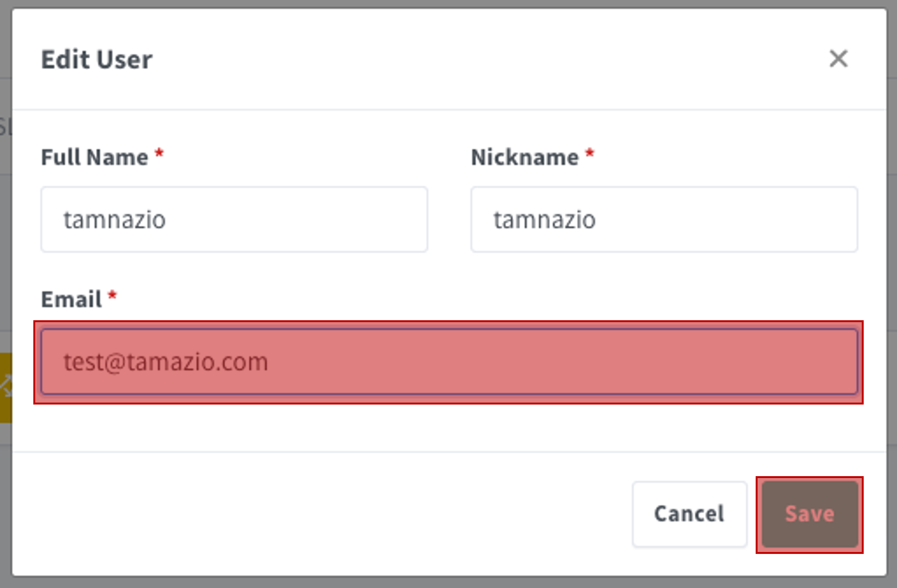Place cursor in Nickname "tamnazio" text
The height and width of the screenshot is (588, 897).
tap(544, 220)
